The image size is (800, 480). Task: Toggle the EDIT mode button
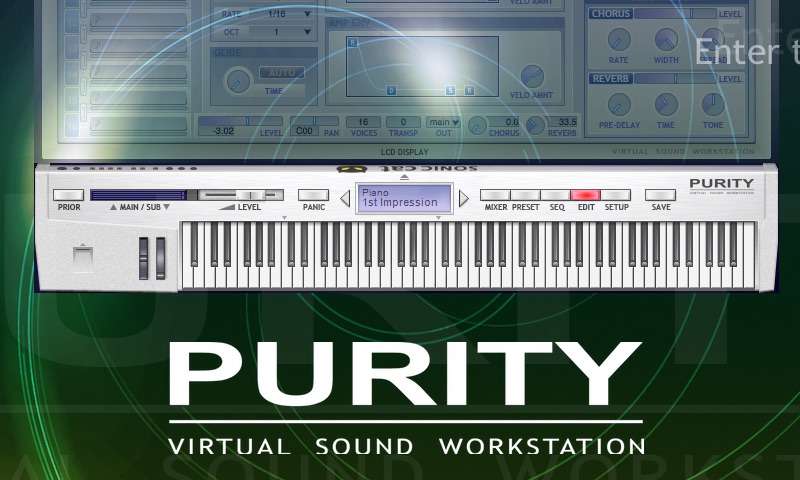(585, 195)
